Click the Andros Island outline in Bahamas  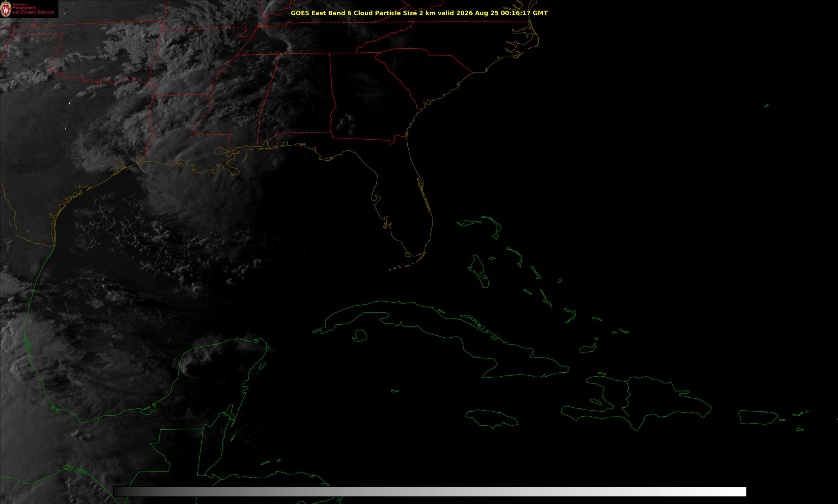477,265
